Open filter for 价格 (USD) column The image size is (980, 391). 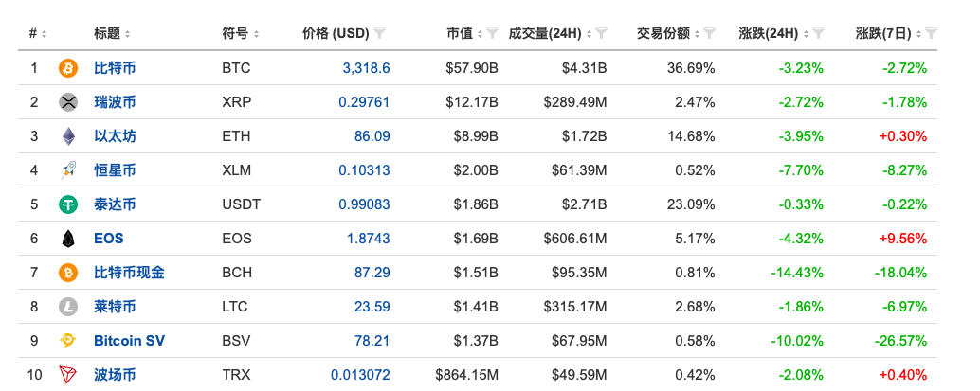pos(380,33)
